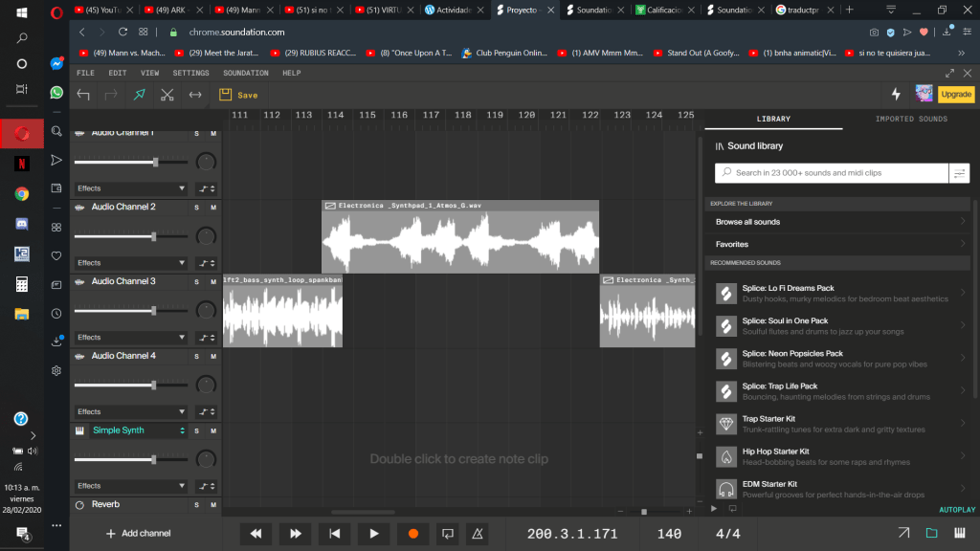The width and height of the screenshot is (980, 551).
Task: Click the undo arrow in toolbar
Action: 83,95
